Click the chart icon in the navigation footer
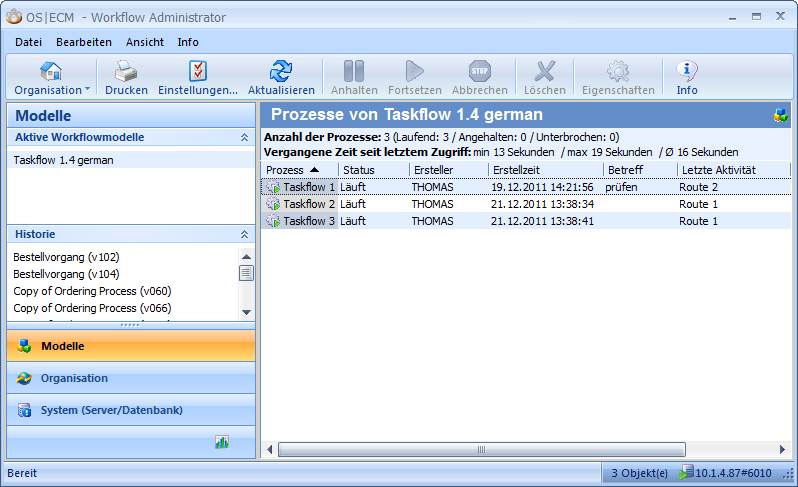798x487 pixels. click(222, 442)
